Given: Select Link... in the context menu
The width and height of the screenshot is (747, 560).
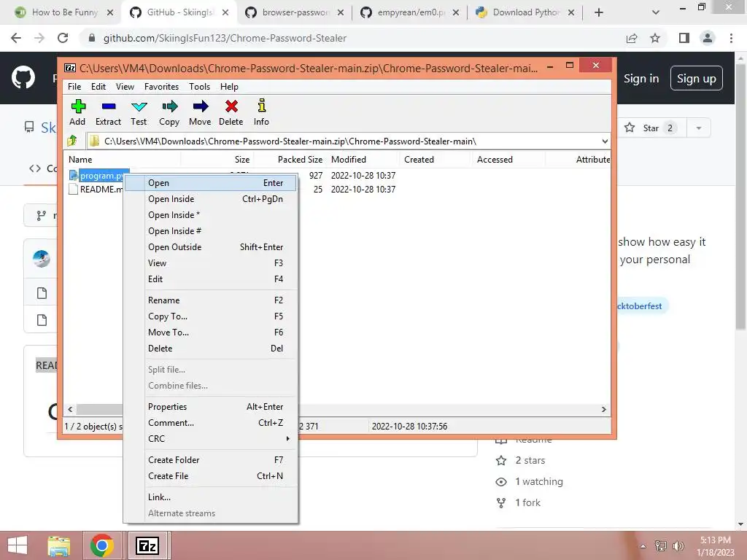Looking at the screenshot, I should click(211, 497).
